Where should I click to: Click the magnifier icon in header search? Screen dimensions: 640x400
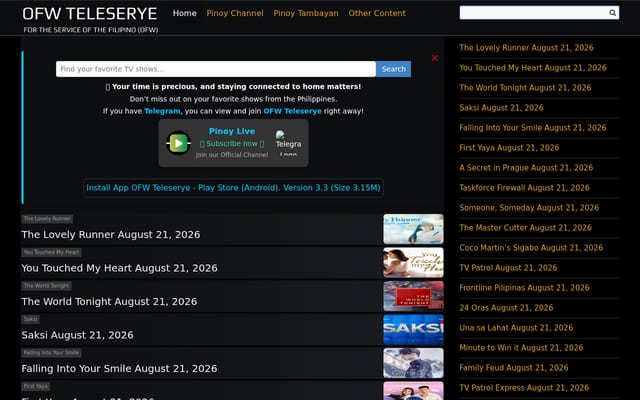[x=612, y=13]
